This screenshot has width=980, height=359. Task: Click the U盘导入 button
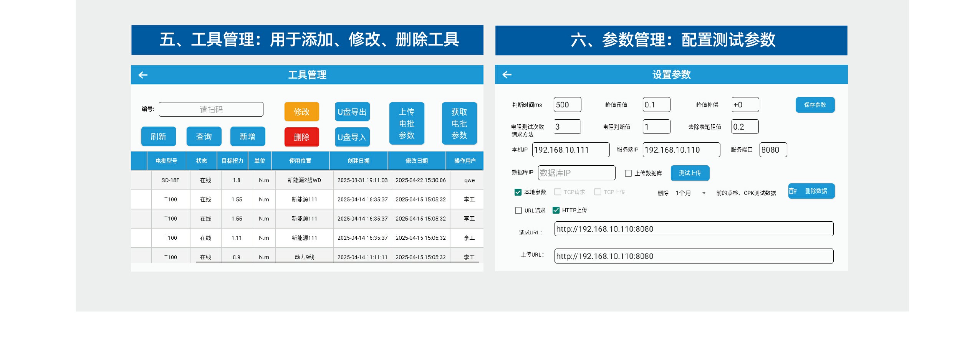(x=352, y=137)
